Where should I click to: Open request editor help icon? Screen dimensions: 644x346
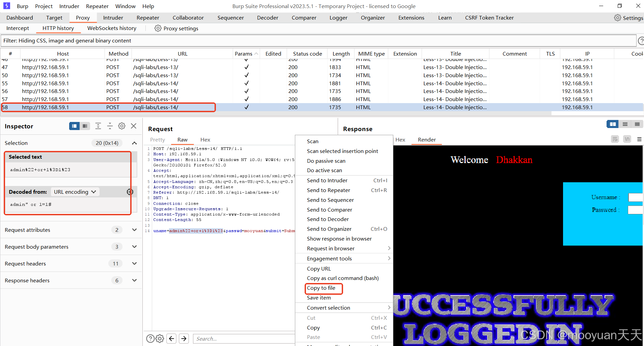tap(150, 339)
